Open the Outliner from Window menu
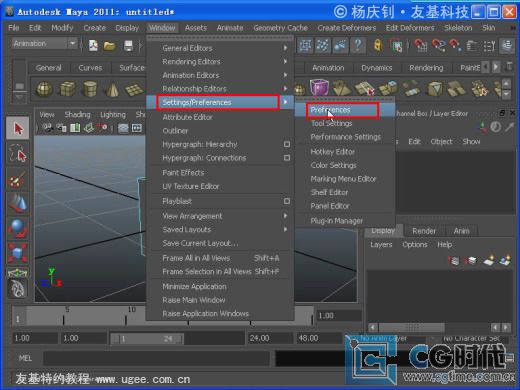The image size is (520, 390). click(220, 131)
